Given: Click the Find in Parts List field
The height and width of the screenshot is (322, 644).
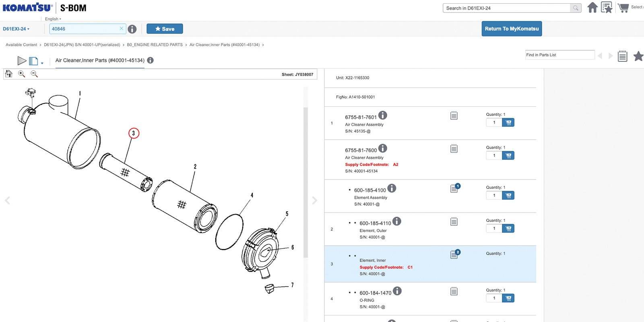Looking at the screenshot, I should (x=559, y=55).
